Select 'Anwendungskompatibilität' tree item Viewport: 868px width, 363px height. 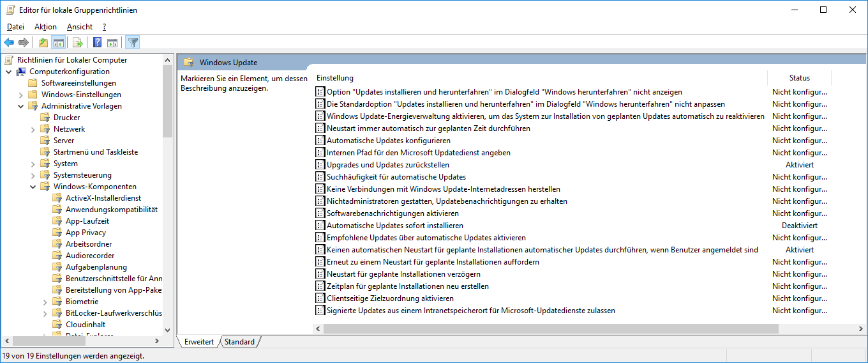pos(112,210)
